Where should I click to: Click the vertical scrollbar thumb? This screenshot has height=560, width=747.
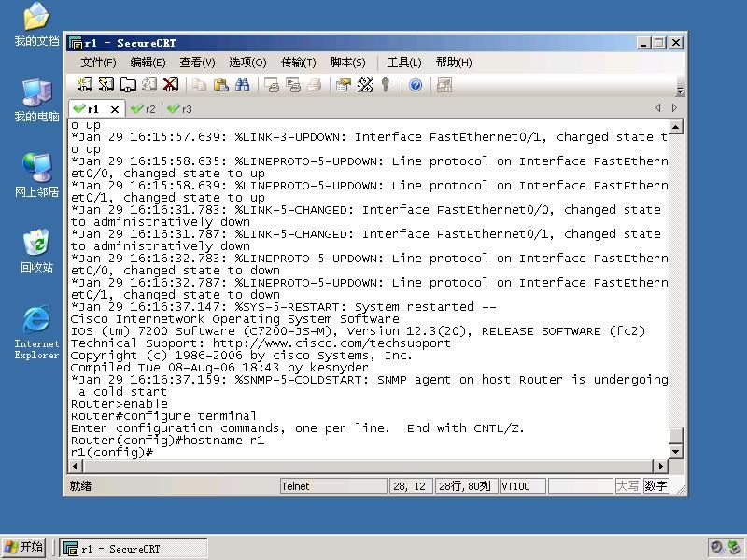(x=675, y=435)
